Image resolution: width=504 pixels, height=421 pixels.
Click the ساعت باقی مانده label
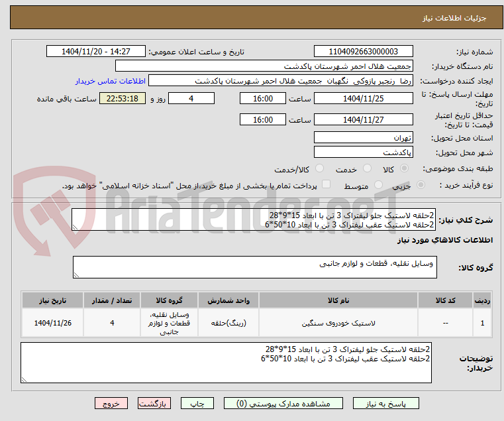(x=66, y=99)
